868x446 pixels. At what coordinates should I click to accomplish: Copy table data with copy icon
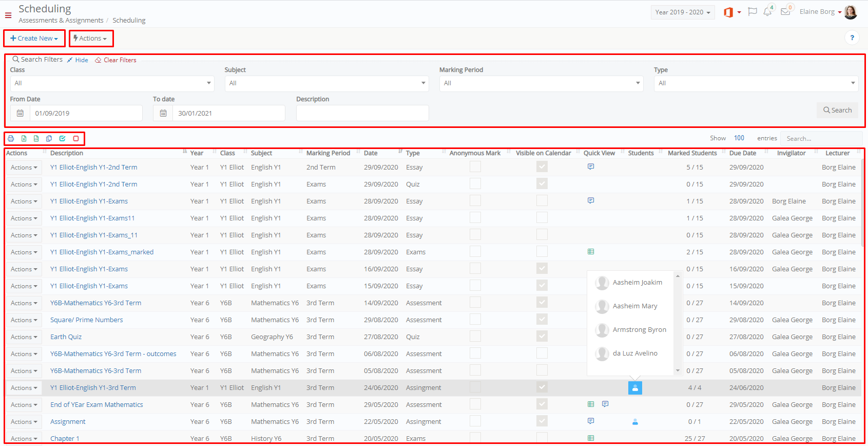[x=49, y=139]
